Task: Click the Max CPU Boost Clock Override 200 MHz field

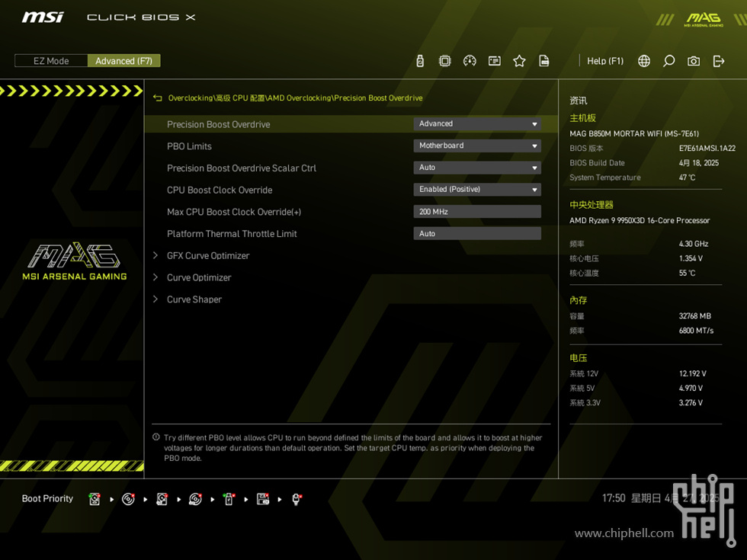Action: 477,212
